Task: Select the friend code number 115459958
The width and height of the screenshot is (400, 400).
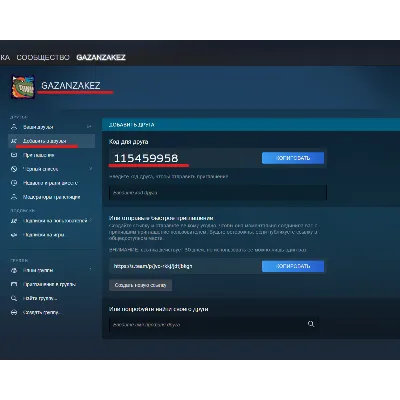Action: tap(146, 158)
